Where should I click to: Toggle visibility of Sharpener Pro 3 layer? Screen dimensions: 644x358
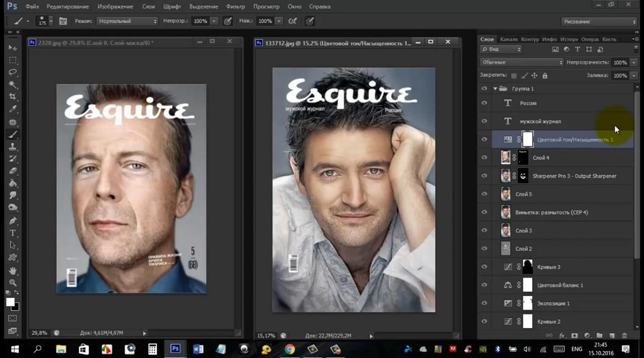pos(484,176)
